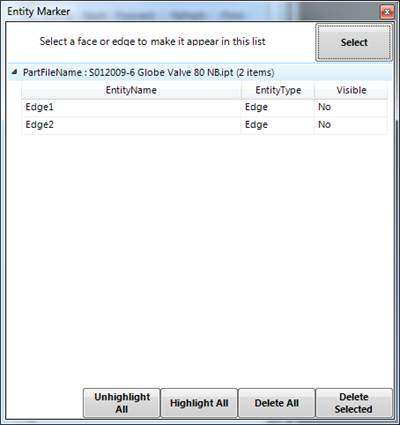This screenshot has height=425, width=400.
Task: Click EntityType cell of Edge1
Action: click(278, 107)
